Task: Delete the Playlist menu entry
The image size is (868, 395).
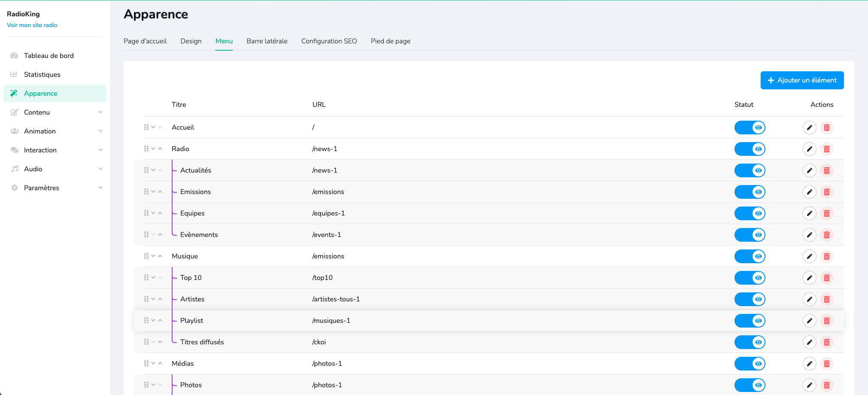Action: (x=826, y=321)
